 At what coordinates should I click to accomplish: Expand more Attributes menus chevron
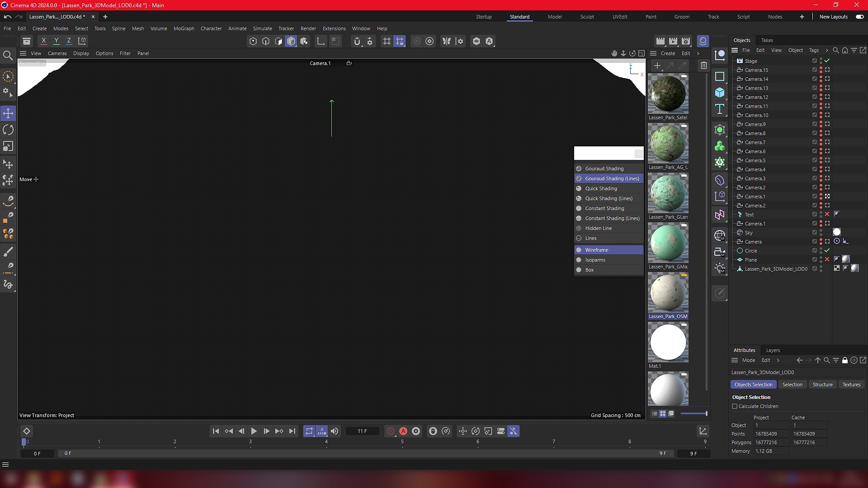(x=778, y=360)
